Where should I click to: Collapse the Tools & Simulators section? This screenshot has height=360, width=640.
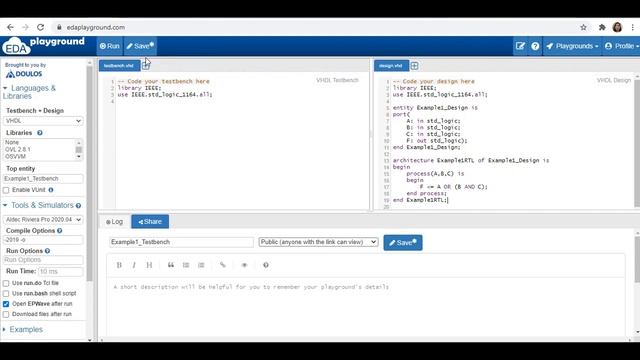[x=39, y=205]
